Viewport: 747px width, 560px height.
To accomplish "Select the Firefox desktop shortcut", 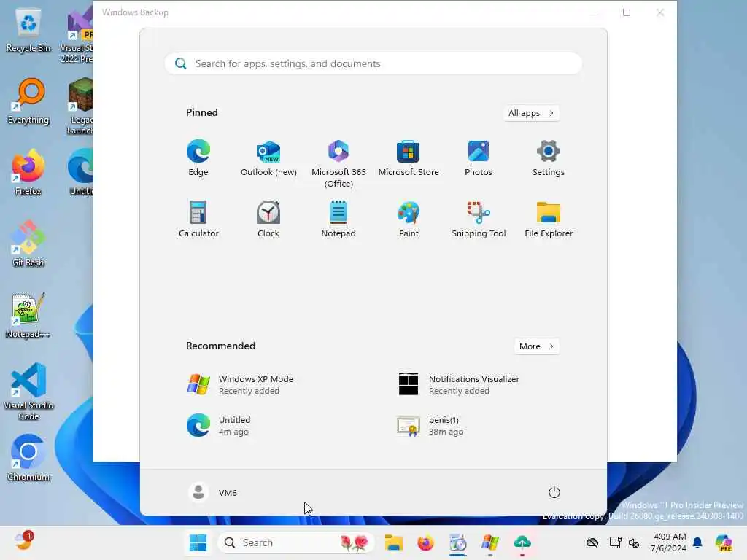I will (28, 172).
